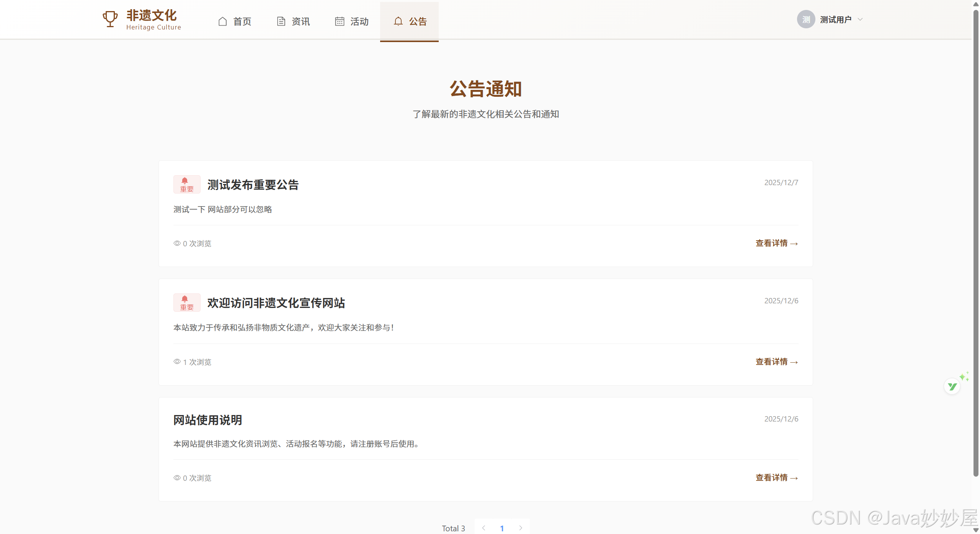Click eye icon on 网站使用说明 card
The image size is (980, 534).
pos(177,478)
